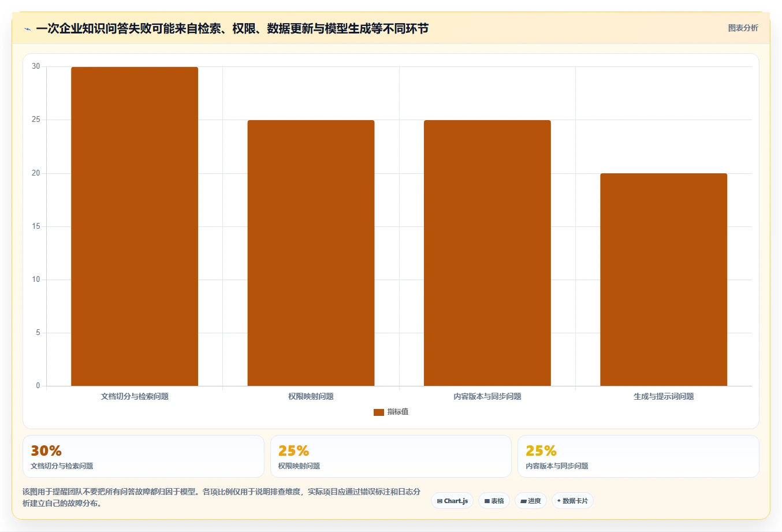Select the 进度 chip
Image resolution: width=782 pixels, height=532 pixels.
pyautogui.click(x=531, y=501)
